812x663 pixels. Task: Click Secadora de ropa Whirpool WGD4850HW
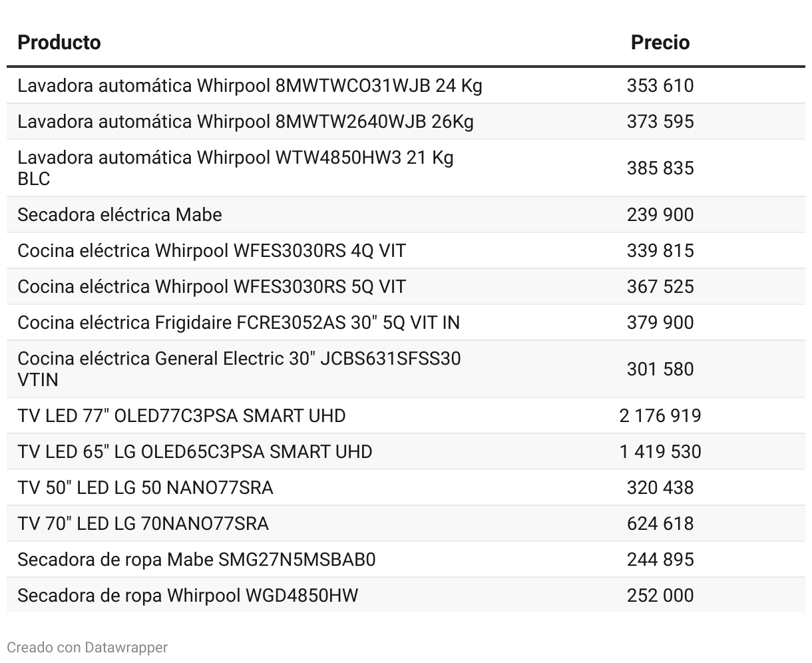(188, 596)
